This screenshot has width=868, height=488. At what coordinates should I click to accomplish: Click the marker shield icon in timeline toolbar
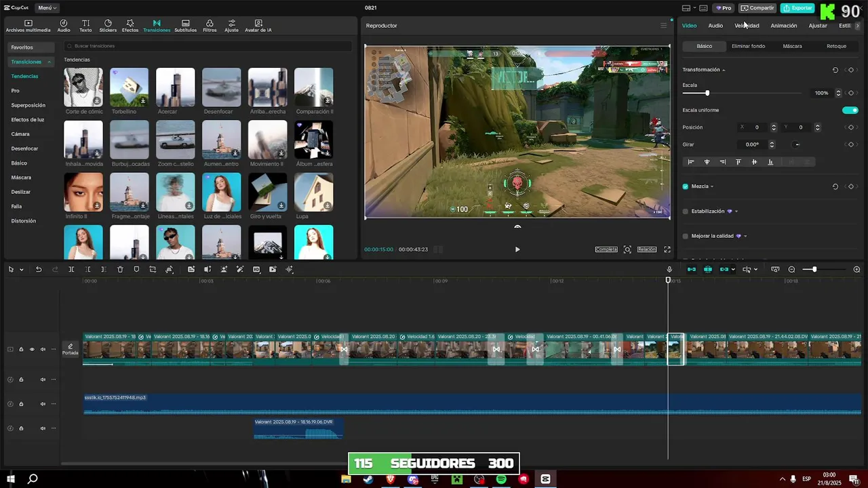point(136,269)
